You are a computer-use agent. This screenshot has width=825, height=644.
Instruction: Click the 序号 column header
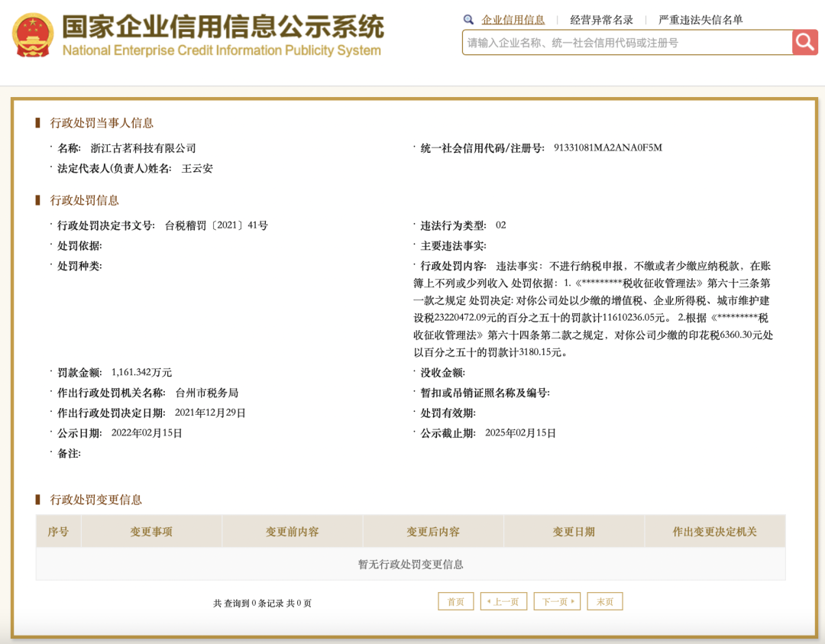tap(58, 532)
